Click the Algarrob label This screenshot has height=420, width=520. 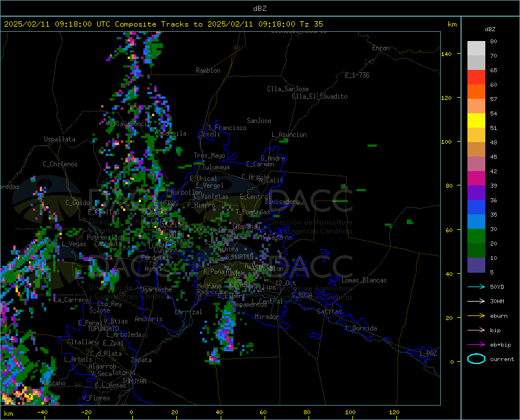(x=102, y=366)
